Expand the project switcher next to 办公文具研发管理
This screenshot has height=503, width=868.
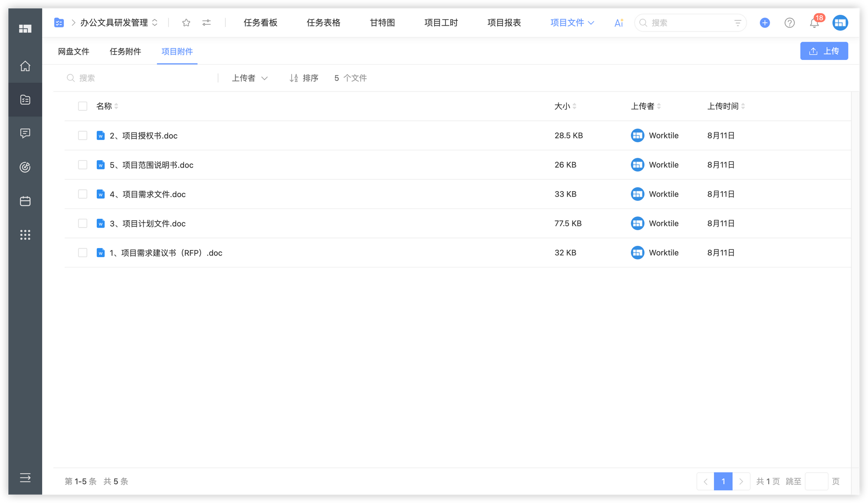tap(155, 22)
